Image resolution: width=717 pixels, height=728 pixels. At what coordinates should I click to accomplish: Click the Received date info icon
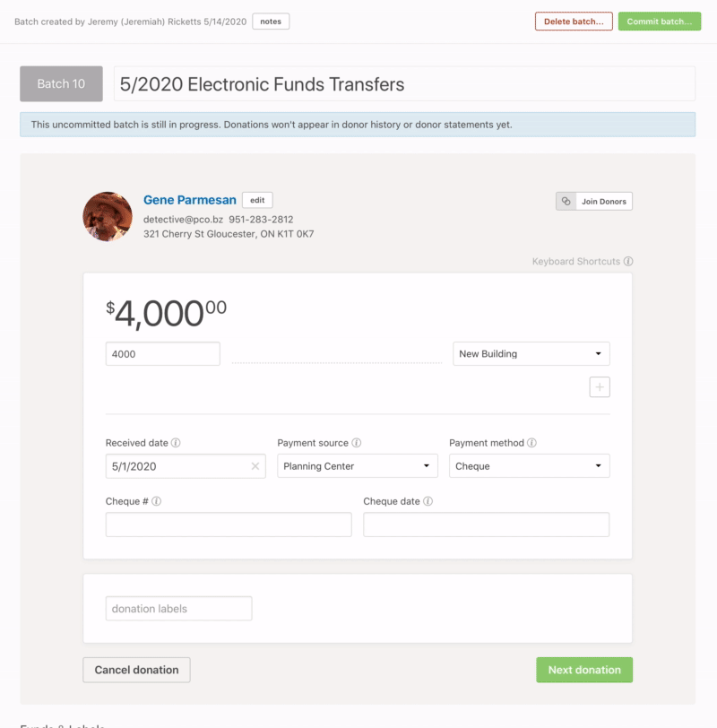click(176, 443)
